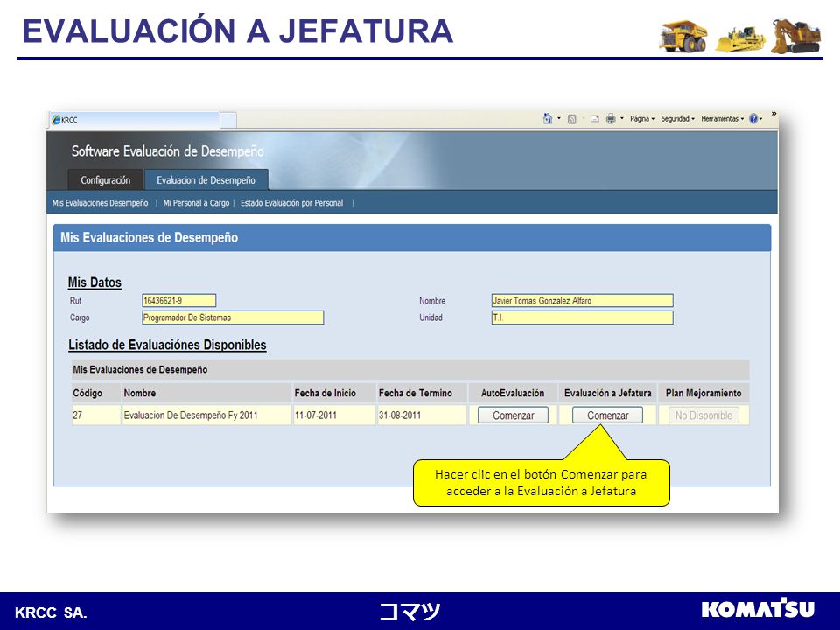The width and height of the screenshot is (840, 630).
Task: Click row name Evaluacion De Desempeño Fy 2011
Action: click(x=206, y=415)
